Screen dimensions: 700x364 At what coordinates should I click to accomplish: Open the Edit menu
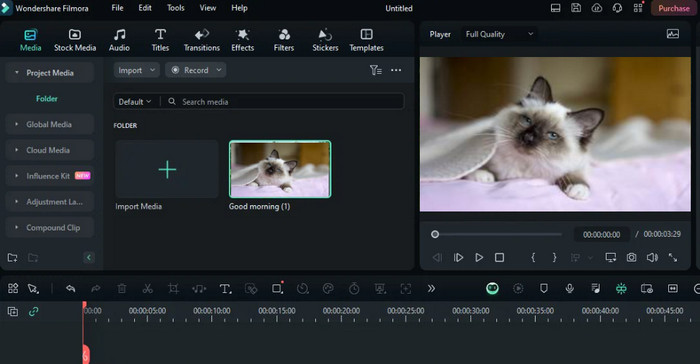pos(145,8)
